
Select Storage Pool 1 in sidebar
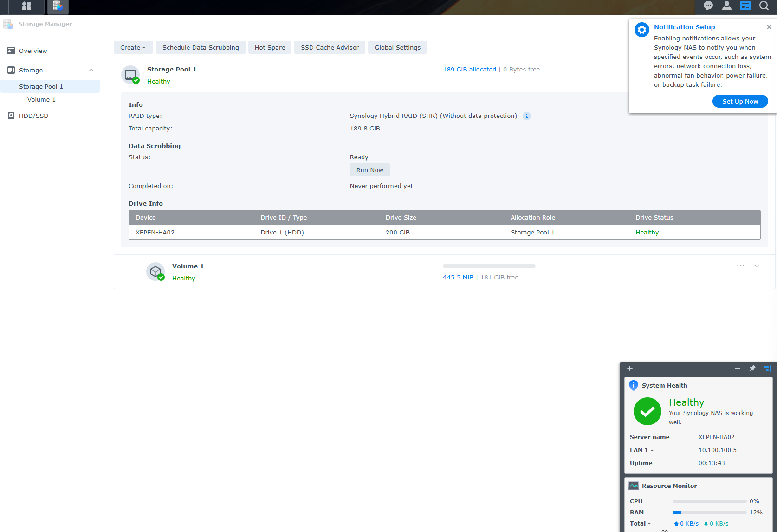pyautogui.click(x=50, y=86)
